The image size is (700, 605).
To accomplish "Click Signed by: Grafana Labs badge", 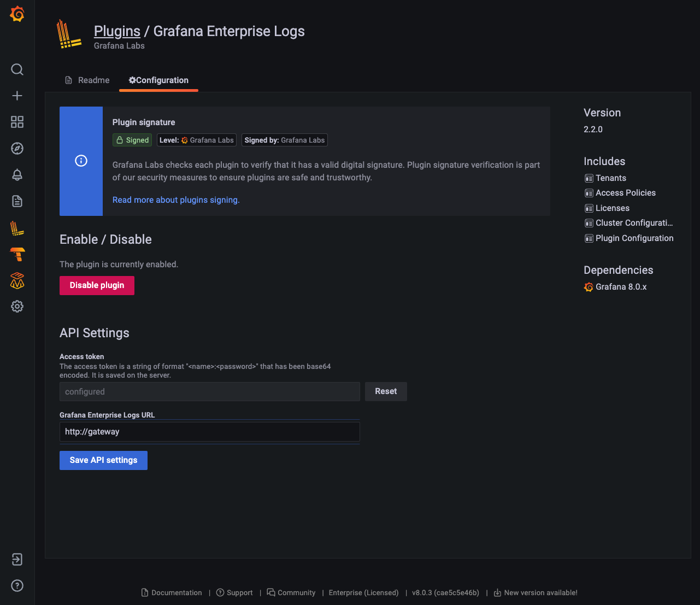I will 285,140.
